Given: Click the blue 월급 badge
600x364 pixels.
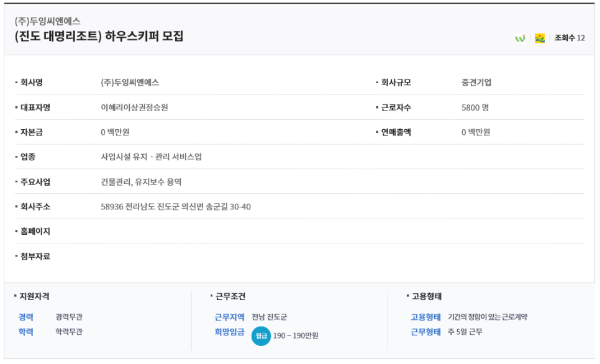Looking at the screenshot, I should pos(261,335).
